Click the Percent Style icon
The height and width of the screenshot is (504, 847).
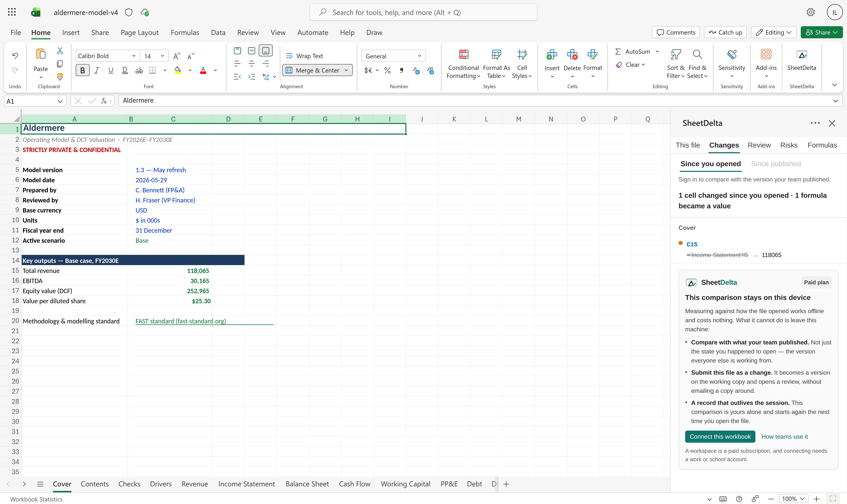(387, 70)
